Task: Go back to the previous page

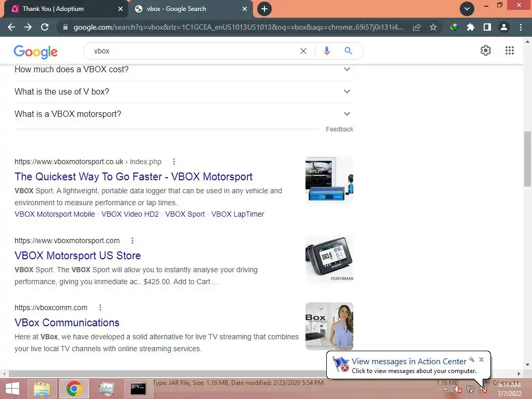Action: [11, 27]
